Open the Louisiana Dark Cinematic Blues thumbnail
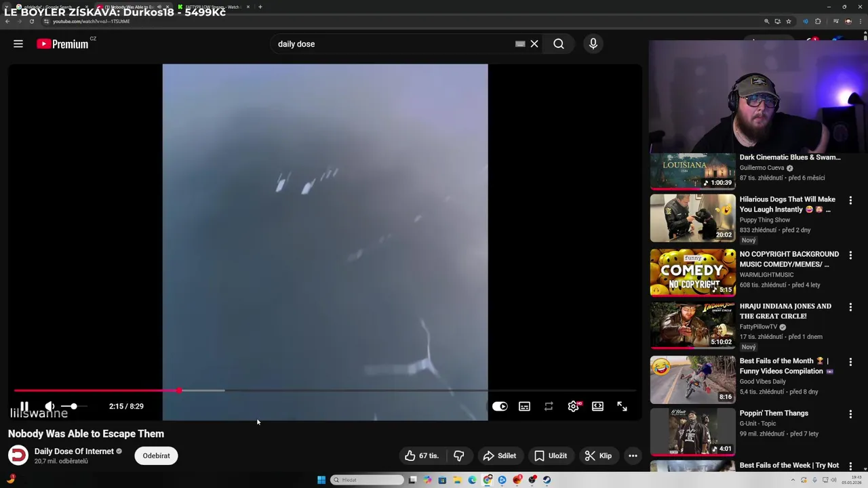 click(x=692, y=171)
